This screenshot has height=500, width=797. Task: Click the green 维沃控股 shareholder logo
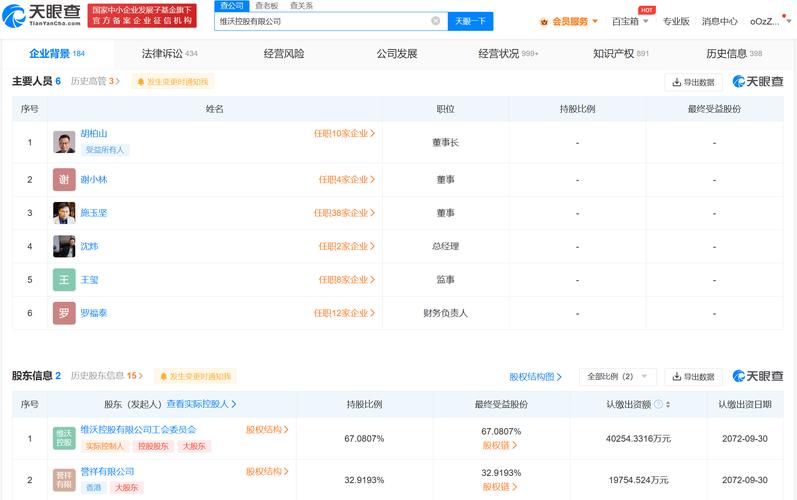[x=64, y=439]
